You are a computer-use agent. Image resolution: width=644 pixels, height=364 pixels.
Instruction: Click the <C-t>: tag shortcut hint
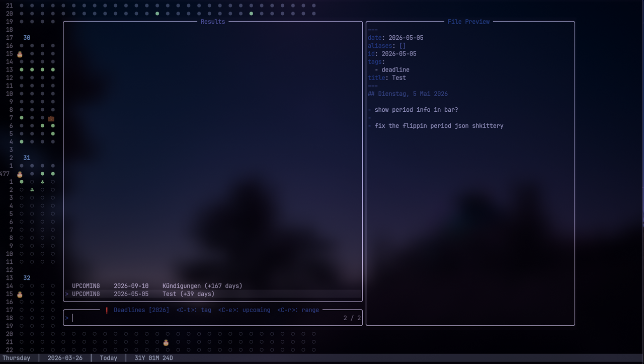pyautogui.click(x=194, y=310)
